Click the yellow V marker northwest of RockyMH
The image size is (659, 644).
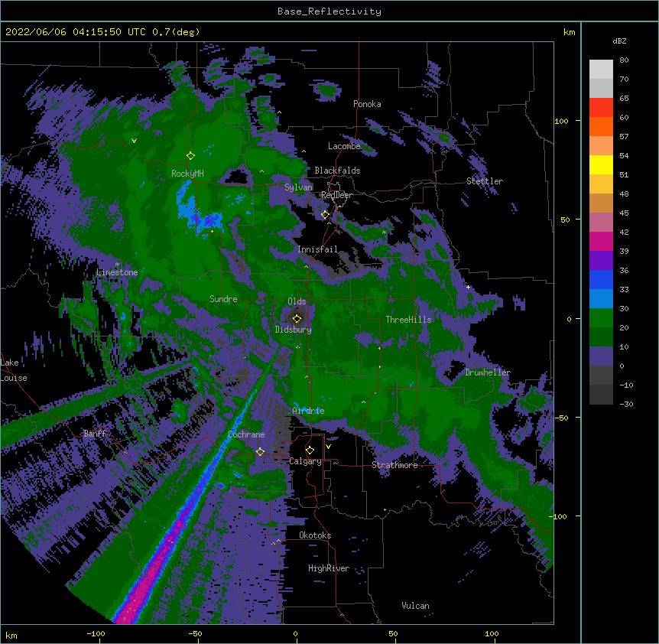coord(134,141)
